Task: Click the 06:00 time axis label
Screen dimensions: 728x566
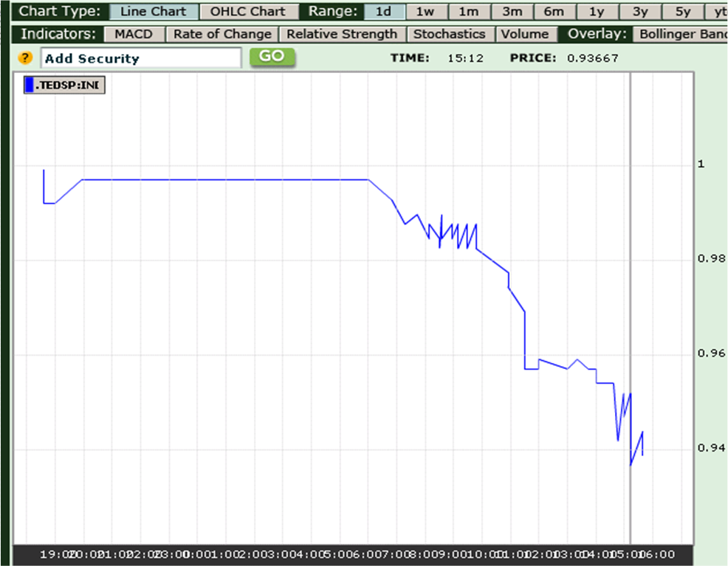Action: pyautogui.click(x=659, y=554)
